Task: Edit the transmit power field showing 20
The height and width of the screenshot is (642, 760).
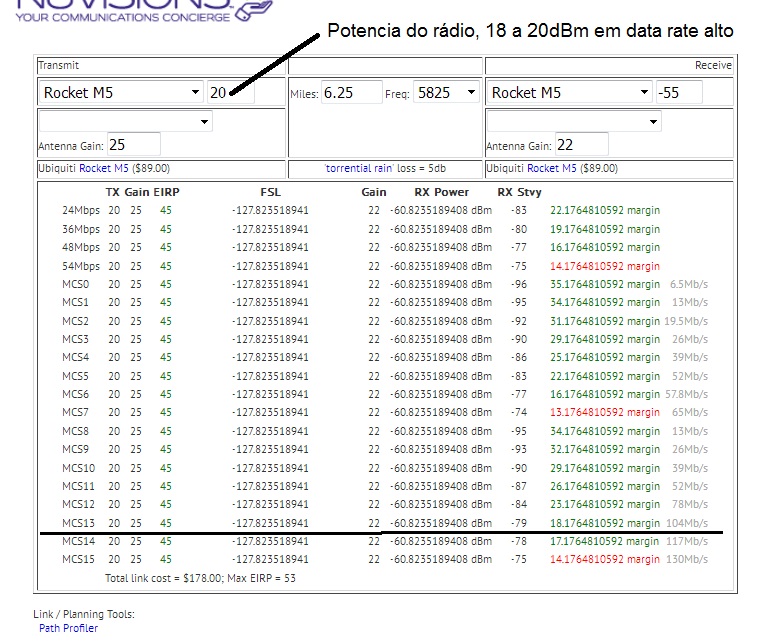Action: pos(230,92)
